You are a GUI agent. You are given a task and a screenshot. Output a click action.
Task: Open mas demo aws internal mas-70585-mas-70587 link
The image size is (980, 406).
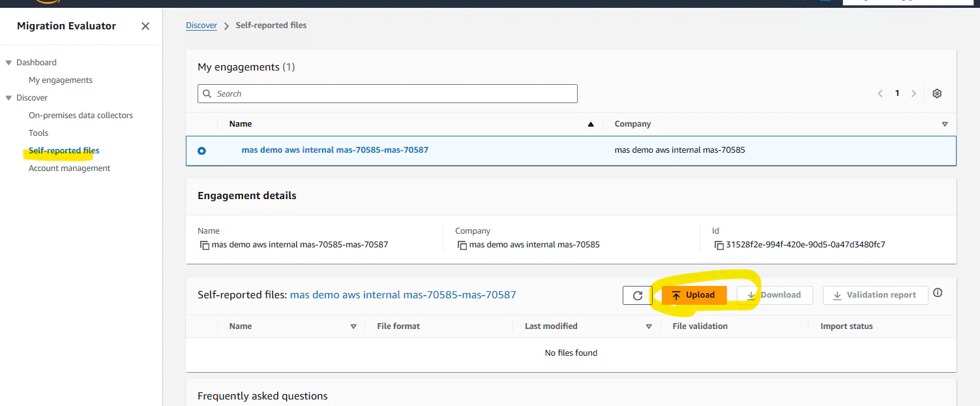pos(335,150)
